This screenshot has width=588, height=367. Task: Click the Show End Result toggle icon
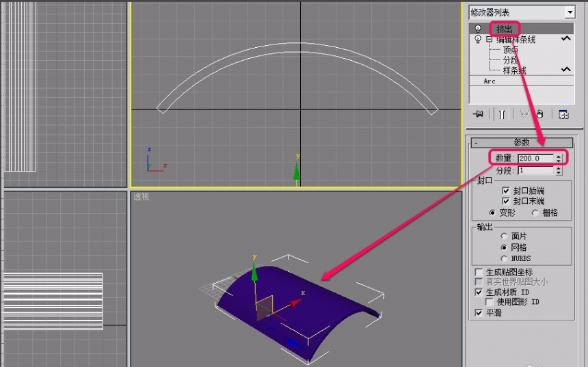502,114
